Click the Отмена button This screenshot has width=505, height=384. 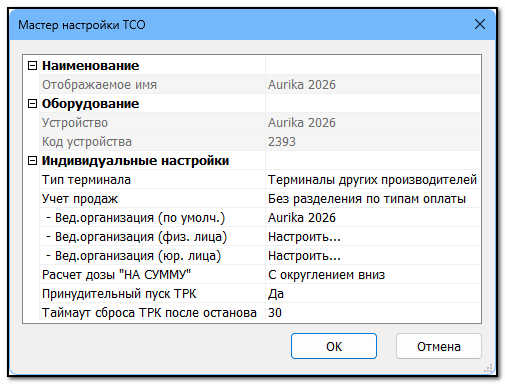(439, 346)
